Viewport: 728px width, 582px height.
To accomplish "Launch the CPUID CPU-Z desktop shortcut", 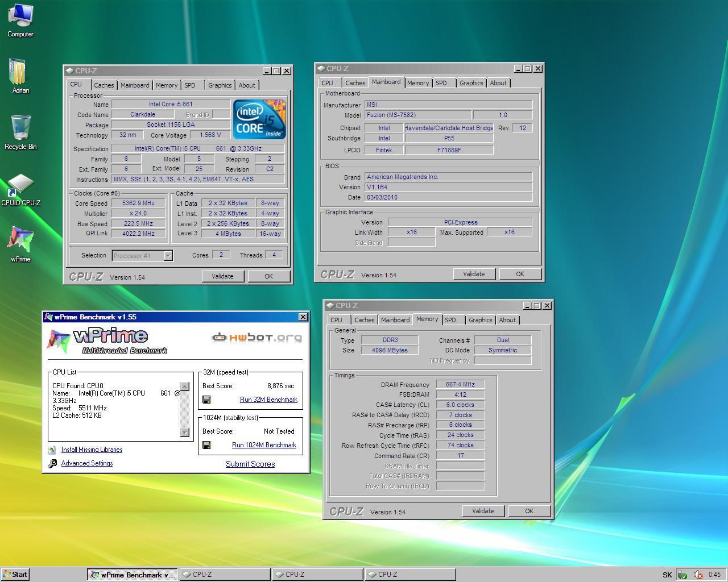I will click(x=20, y=190).
